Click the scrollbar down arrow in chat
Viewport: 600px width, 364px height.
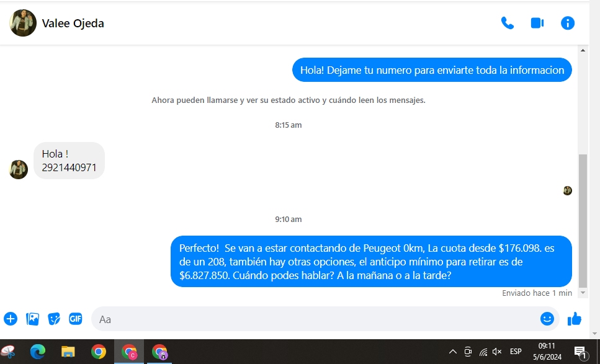click(x=582, y=292)
